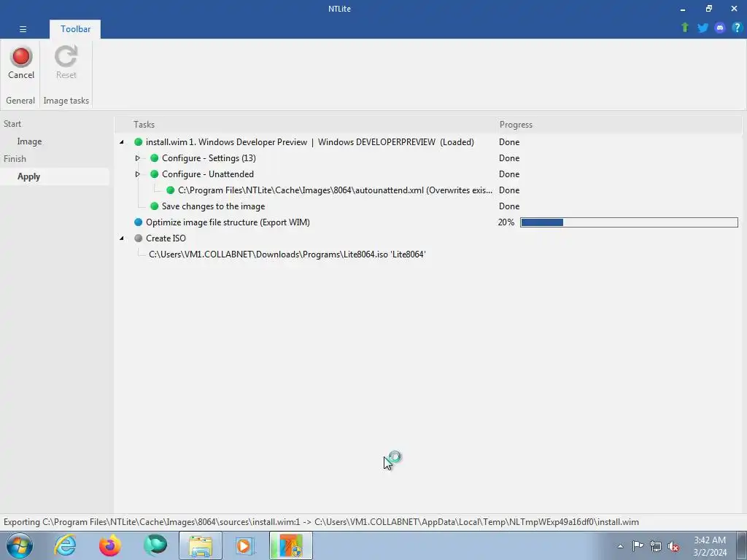Select Save changes to the image
This screenshot has width=747, height=560.
pos(213,206)
